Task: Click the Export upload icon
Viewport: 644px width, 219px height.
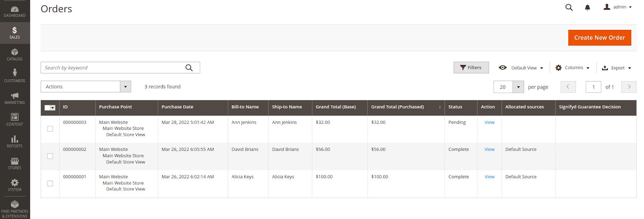Action: [605, 68]
